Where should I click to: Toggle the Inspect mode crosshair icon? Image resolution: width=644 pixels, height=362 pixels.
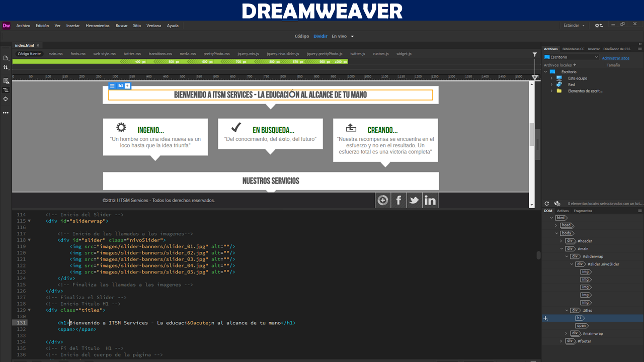click(x=6, y=99)
